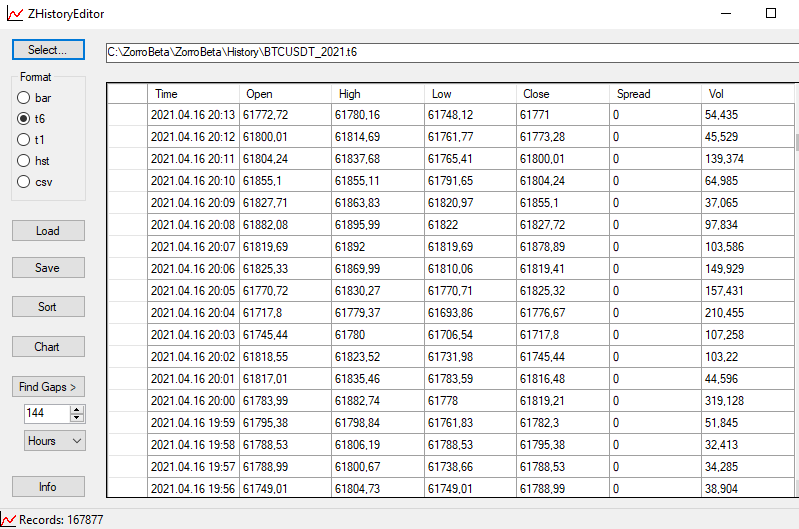This screenshot has width=799, height=529.
Task: Increase the gap value with up arrow
Action: pyautogui.click(x=77, y=409)
